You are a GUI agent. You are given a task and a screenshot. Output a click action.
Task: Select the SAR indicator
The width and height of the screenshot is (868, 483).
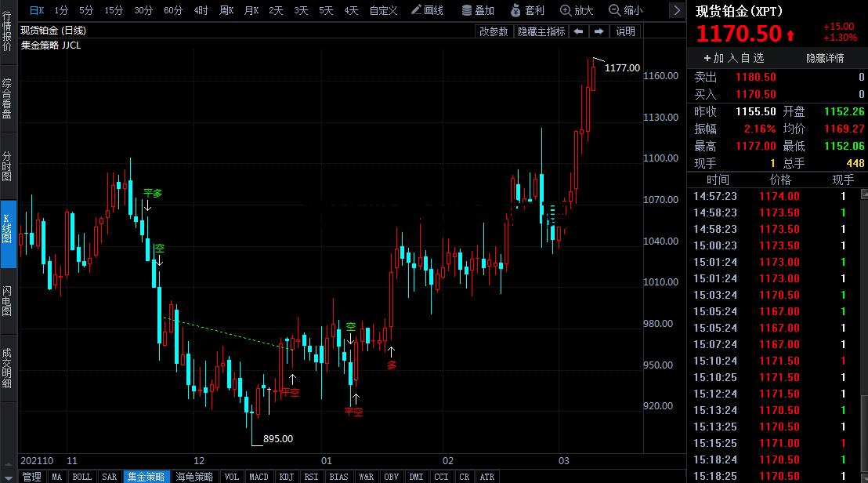(x=110, y=477)
